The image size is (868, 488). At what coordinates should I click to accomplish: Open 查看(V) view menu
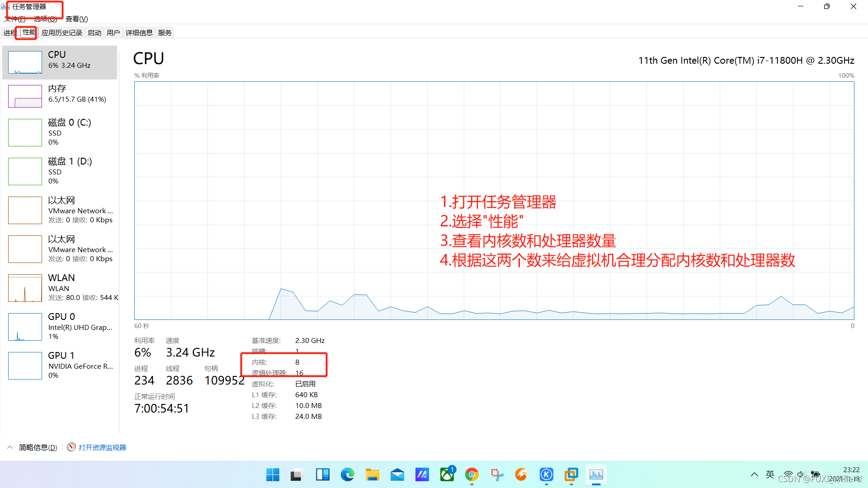click(76, 19)
